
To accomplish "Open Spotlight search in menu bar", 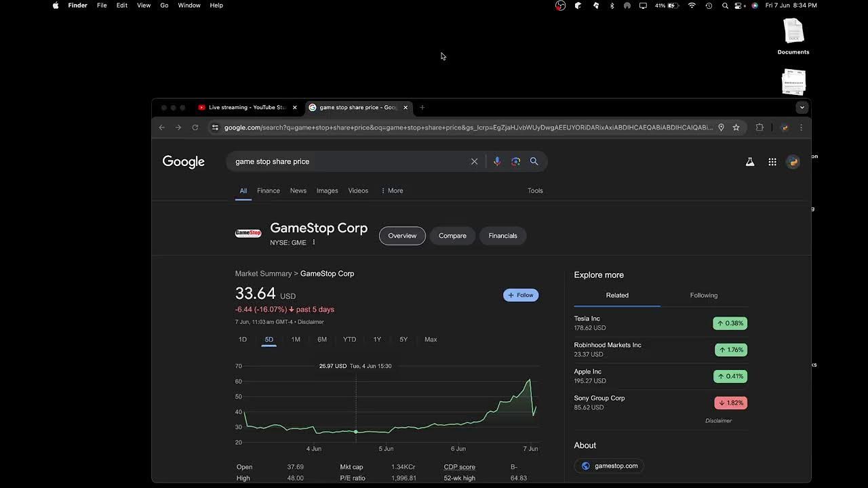I will coord(725,5).
